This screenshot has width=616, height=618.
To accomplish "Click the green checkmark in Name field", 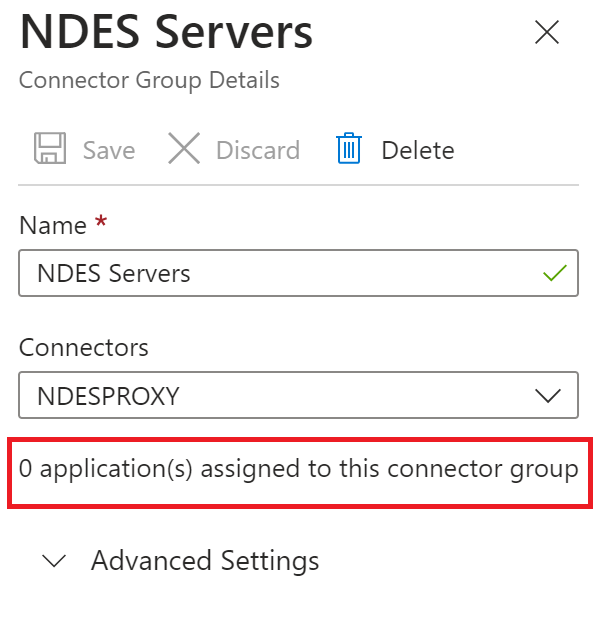I will pos(555,273).
